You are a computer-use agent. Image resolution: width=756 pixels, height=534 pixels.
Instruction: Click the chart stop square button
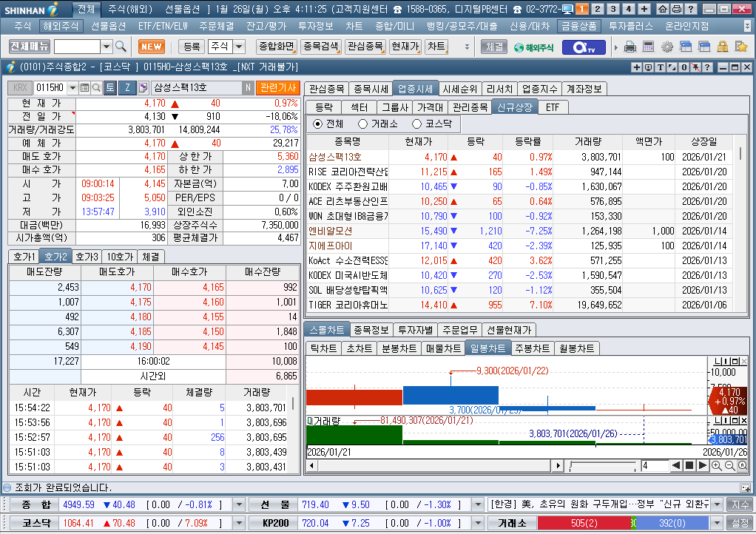pos(689,465)
